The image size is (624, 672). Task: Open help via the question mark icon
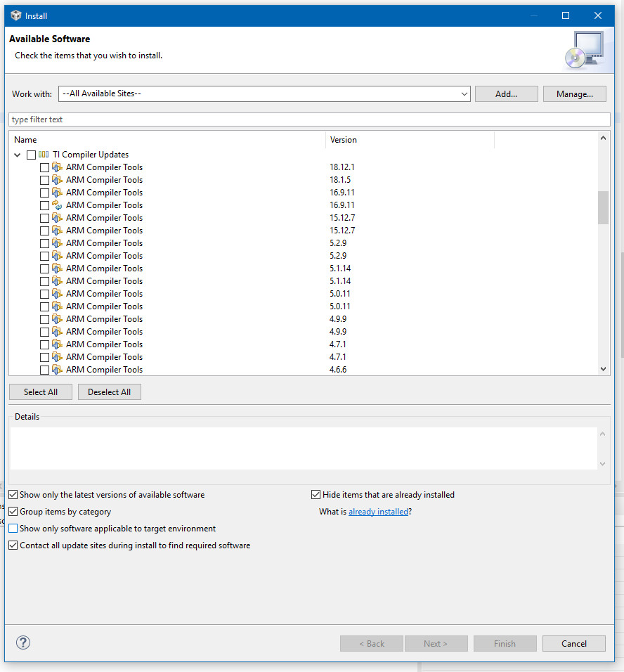pyautogui.click(x=23, y=642)
